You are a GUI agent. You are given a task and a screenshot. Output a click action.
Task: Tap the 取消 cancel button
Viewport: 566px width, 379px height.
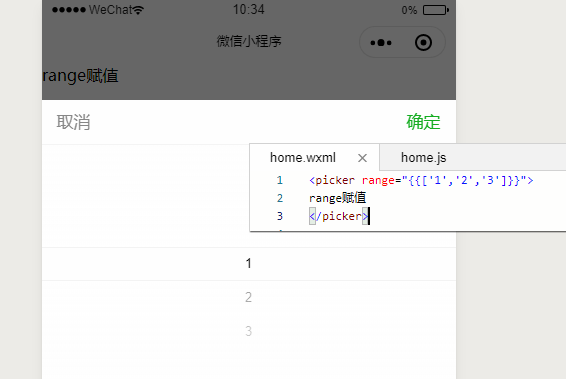pyautogui.click(x=73, y=122)
